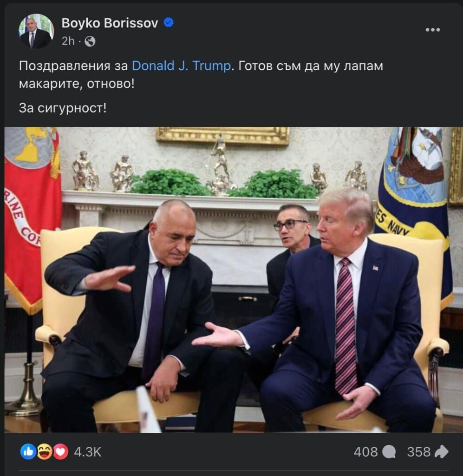Open the three-dots post options menu
This screenshot has height=476, width=463.
(x=433, y=30)
